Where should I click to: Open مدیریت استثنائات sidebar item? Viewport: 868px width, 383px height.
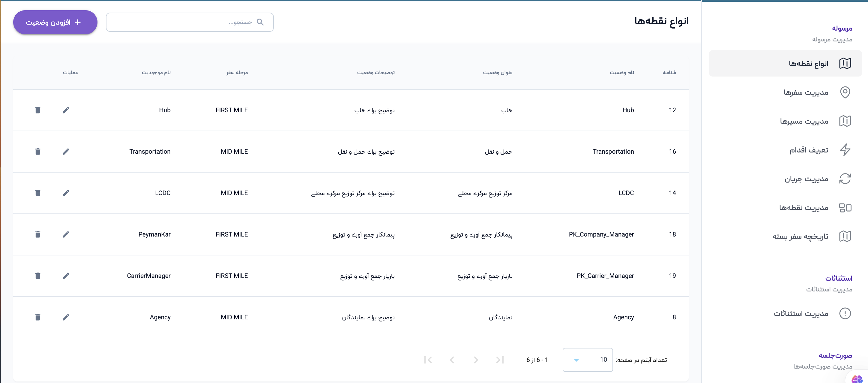pos(801,314)
